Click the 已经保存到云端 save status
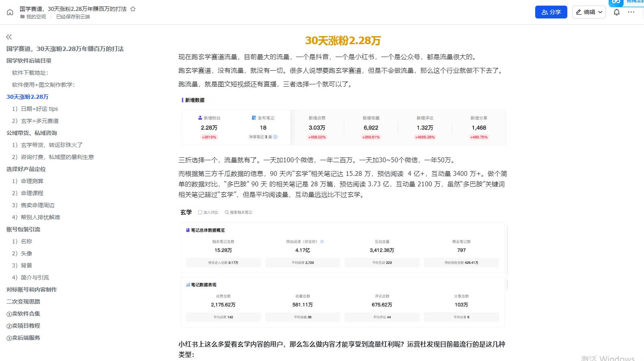Image resolution: width=644 pixels, height=361 pixels. (73, 17)
